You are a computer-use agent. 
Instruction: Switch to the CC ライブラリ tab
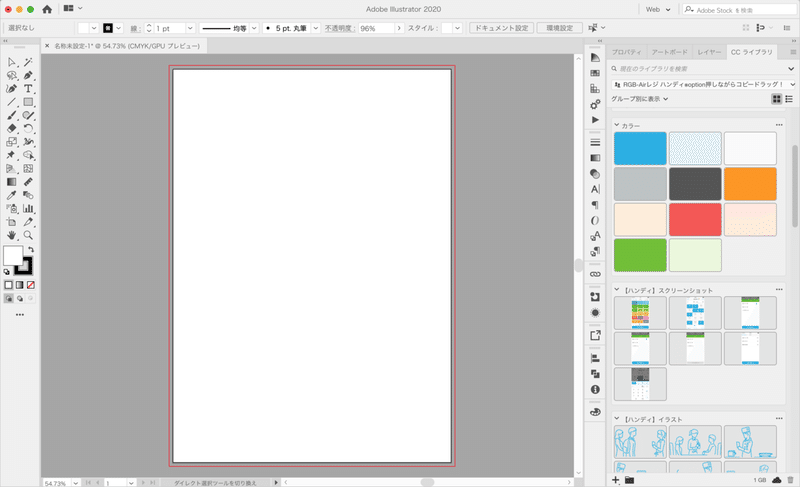tap(752, 52)
